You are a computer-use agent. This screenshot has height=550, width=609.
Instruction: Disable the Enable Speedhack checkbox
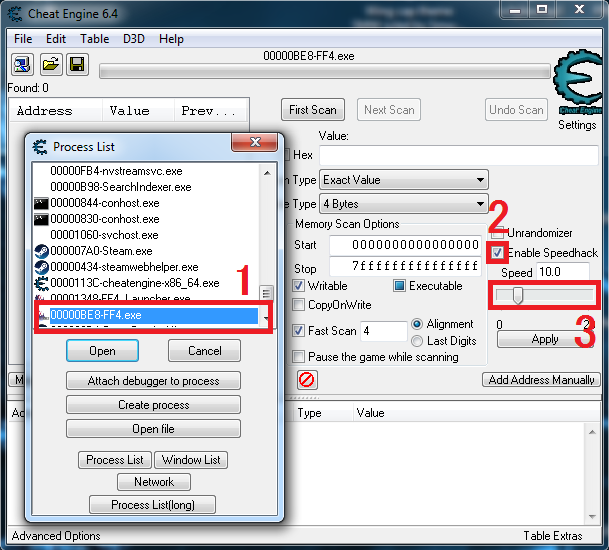point(497,253)
